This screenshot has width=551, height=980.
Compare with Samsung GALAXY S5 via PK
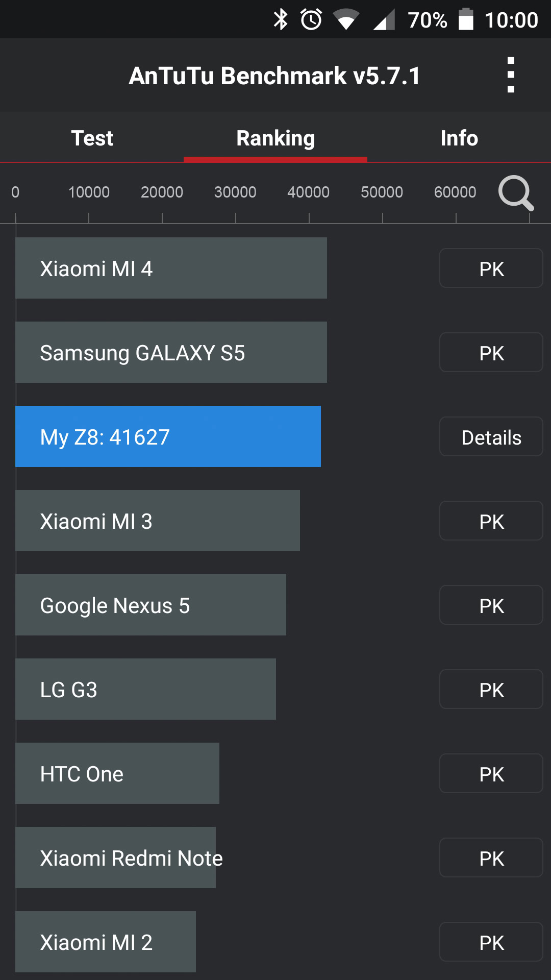pyautogui.click(x=491, y=353)
